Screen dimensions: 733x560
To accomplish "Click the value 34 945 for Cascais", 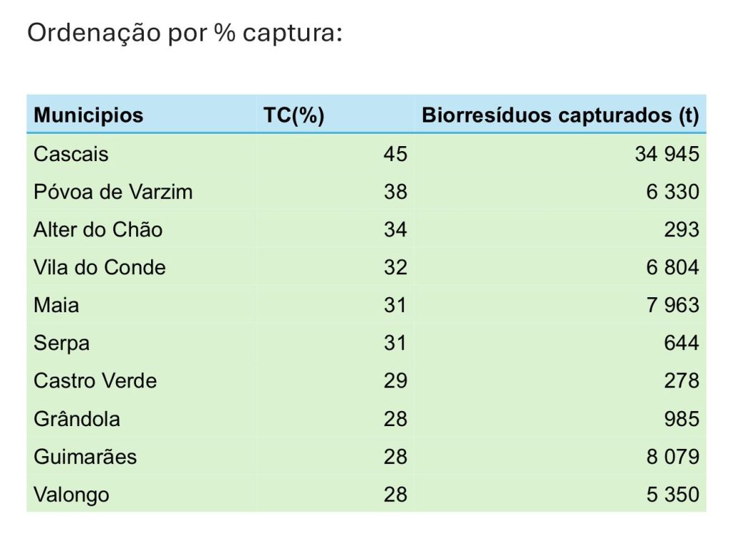I will (x=666, y=154).
